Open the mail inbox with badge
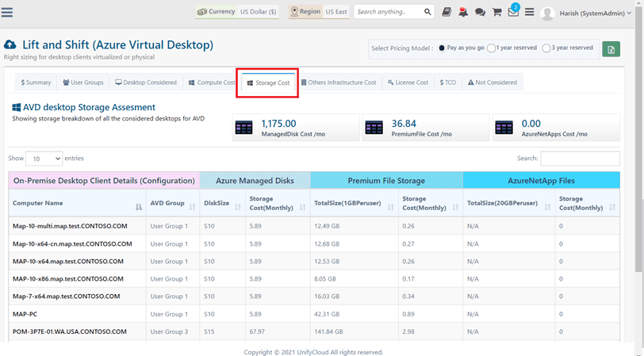This screenshot has height=356, width=644. [x=513, y=10]
